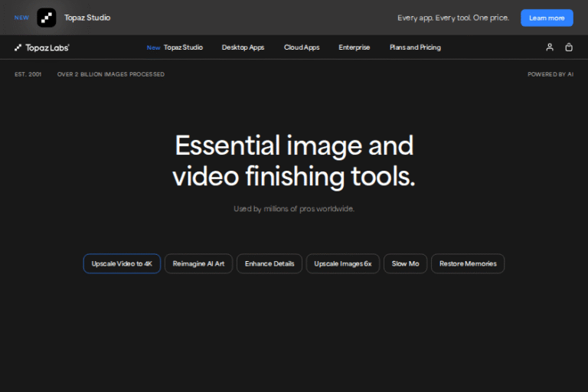Go to Plans and Pricing

point(414,47)
